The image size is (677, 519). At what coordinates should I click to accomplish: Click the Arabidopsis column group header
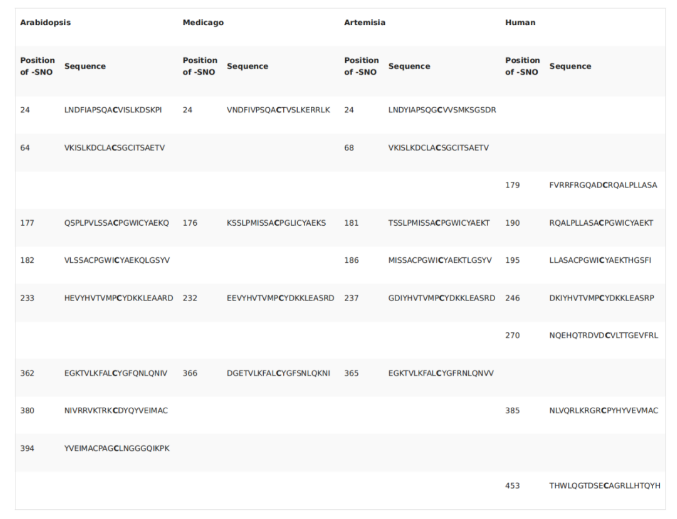click(48, 21)
